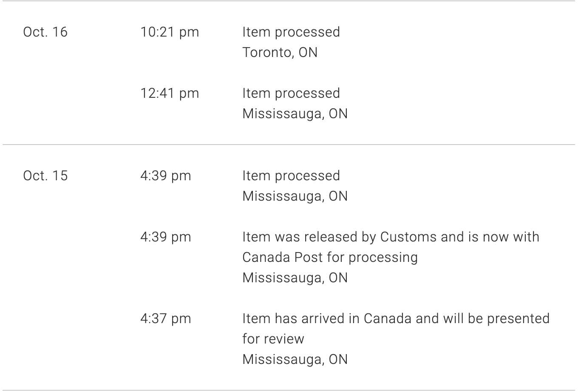Click Mississauga, ON under the arrival entry
The image size is (584, 392).
coord(295,360)
